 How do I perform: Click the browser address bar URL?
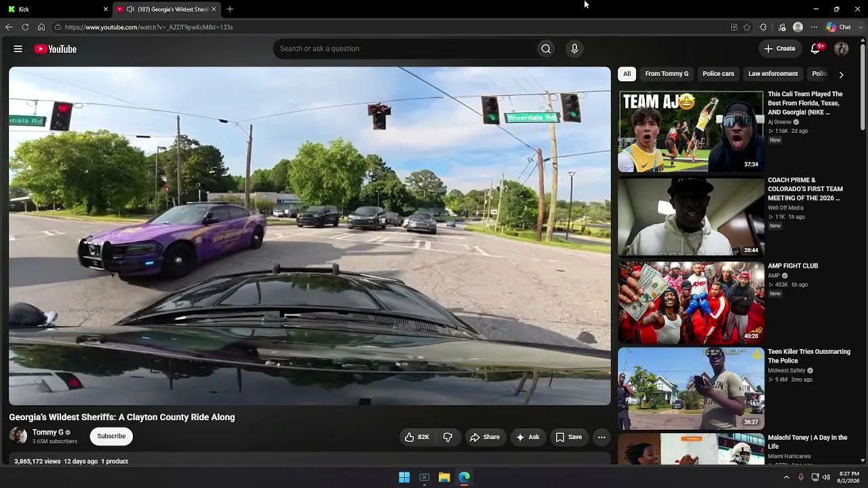click(x=149, y=27)
